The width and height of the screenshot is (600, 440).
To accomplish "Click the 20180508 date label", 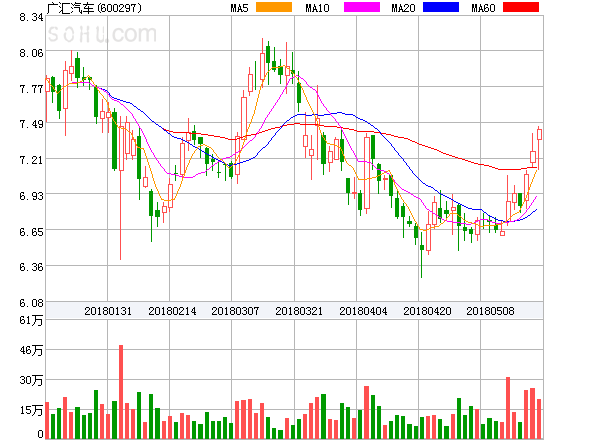I will point(490,311).
